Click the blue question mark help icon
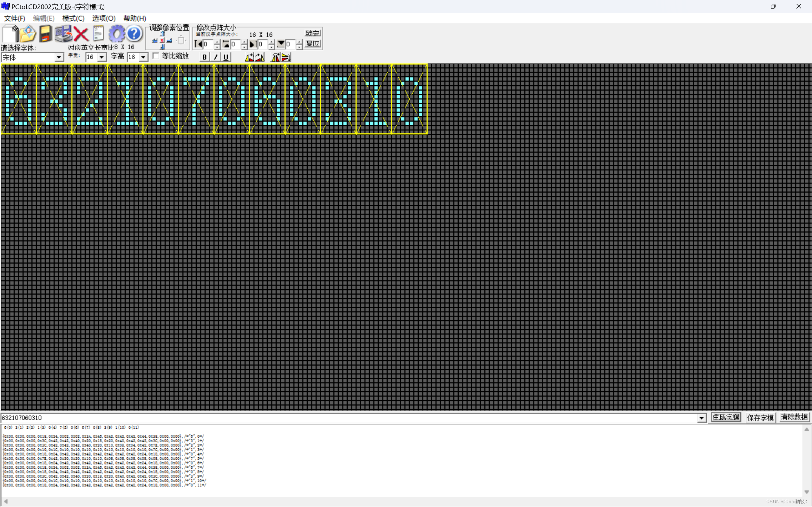This screenshot has width=812, height=507. 134,34
